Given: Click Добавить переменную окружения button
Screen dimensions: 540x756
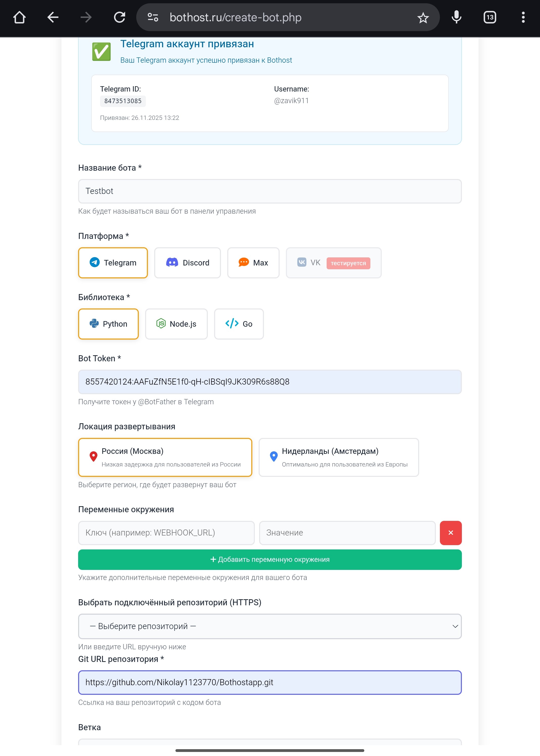Looking at the screenshot, I should coord(270,560).
